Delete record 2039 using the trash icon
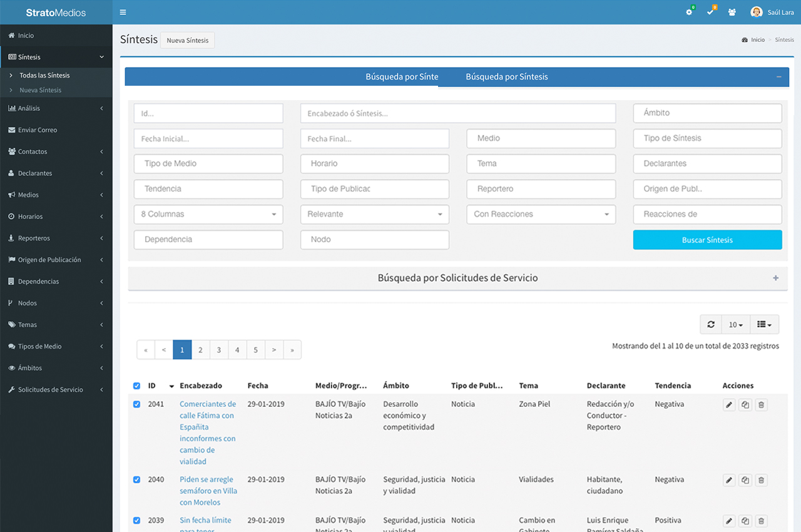The height and width of the screenshot is (532, 801). pos(761,521)
